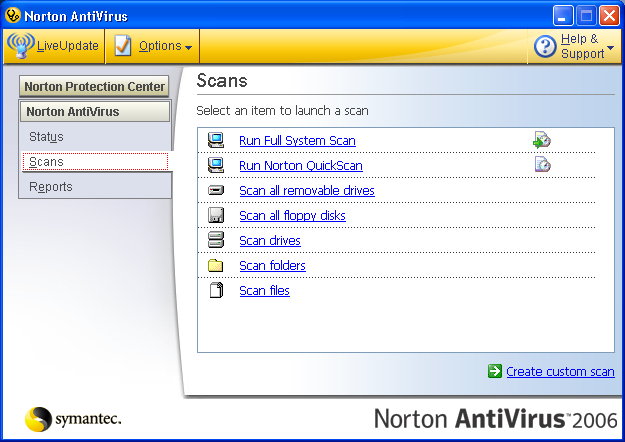Click the schedule icon for Full System Scan
The width and height of the screenshot is (625, 442).
point(542,140)
